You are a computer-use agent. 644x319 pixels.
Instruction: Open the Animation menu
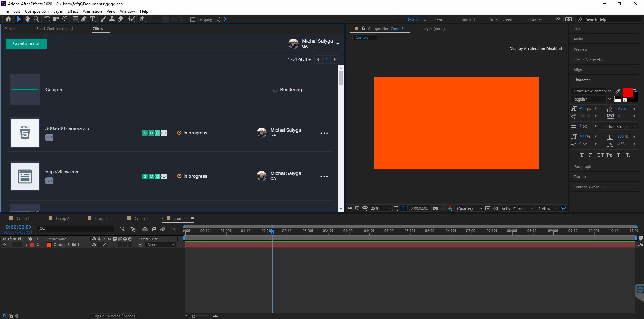click(x=92, y=11)
